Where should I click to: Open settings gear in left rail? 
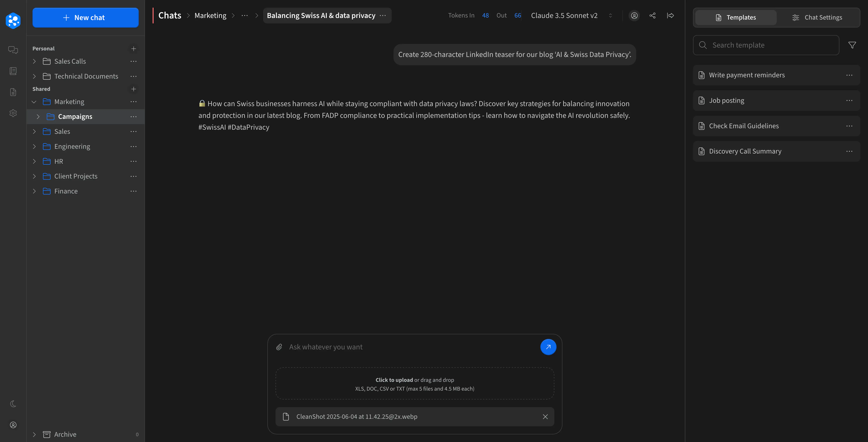13,113
